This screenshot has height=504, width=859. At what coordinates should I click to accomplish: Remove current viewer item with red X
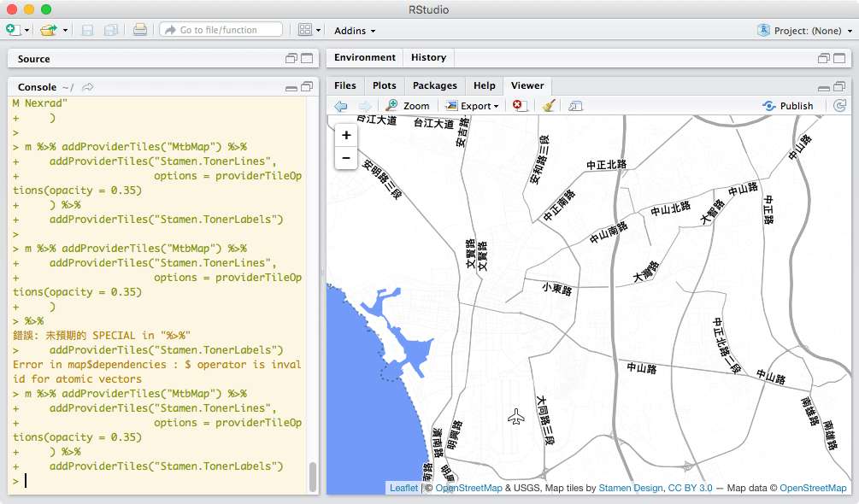[x=519, y=106]
